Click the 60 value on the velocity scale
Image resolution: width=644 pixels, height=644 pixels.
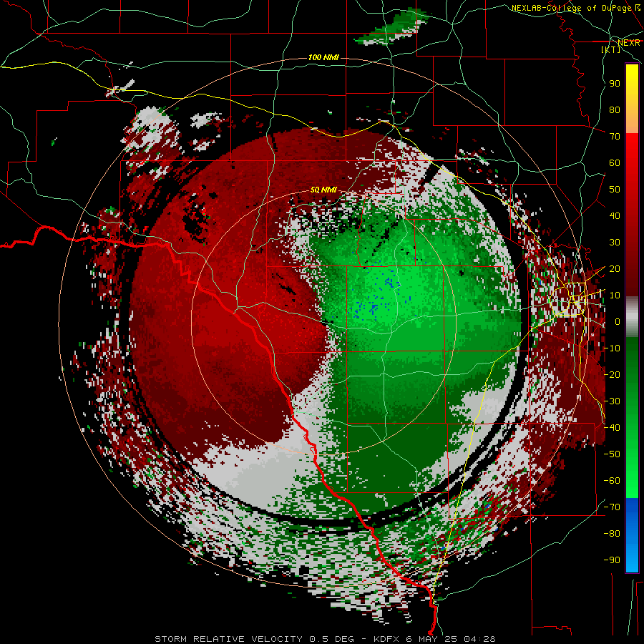point(615,162)
